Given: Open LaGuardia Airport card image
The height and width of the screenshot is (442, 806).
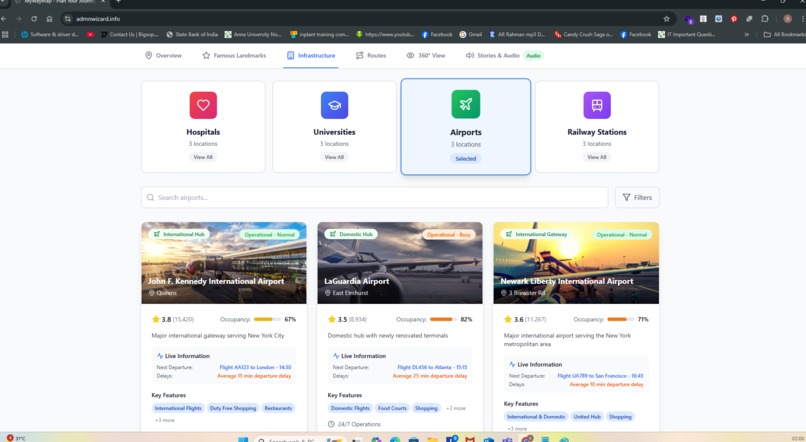Looking at the screenshot, I should pyautogui.click(x=400, y=263).
